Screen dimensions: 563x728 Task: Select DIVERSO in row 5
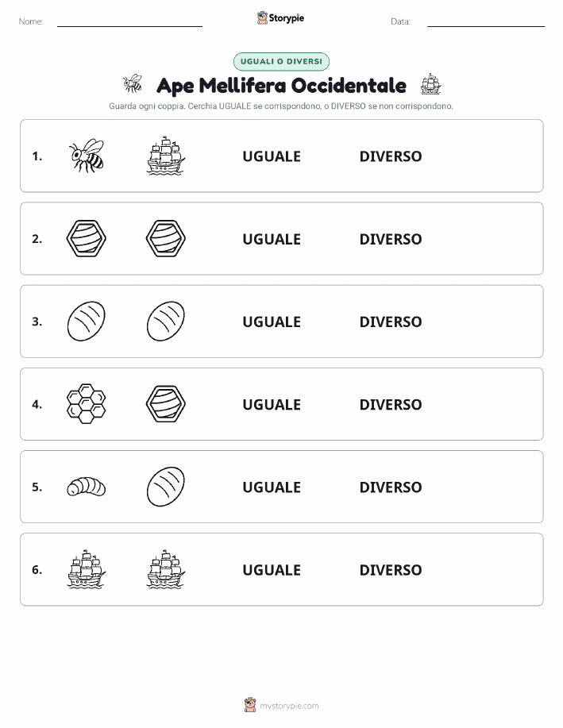391,487
